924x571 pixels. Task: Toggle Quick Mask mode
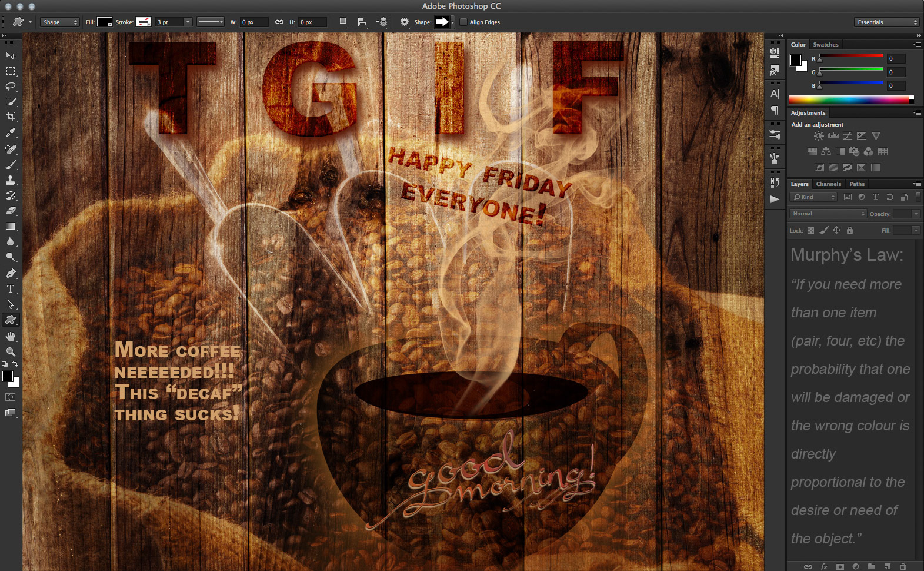pyautogui.click(x=11, y=397)
